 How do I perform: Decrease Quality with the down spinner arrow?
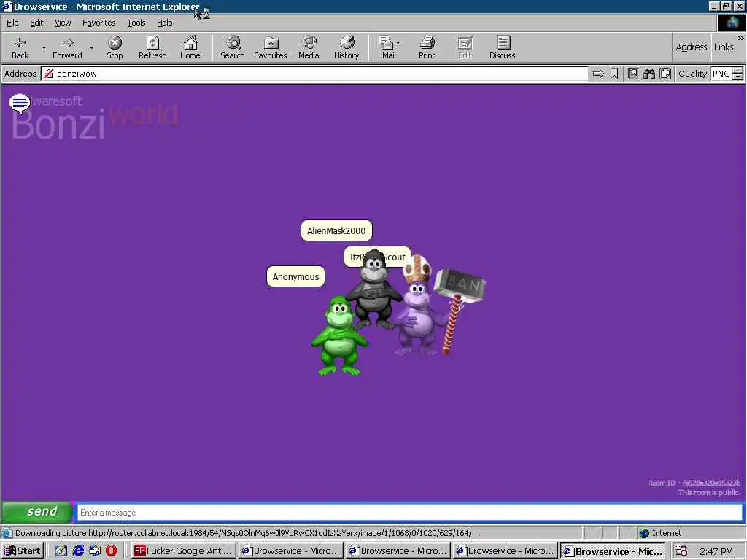(738, 77)
